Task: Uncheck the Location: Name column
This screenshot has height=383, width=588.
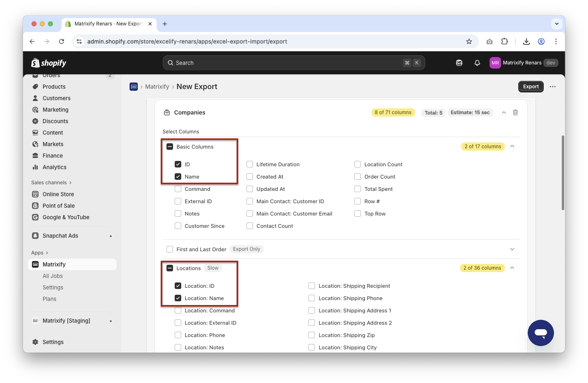Action: click(x=178, y=298)
